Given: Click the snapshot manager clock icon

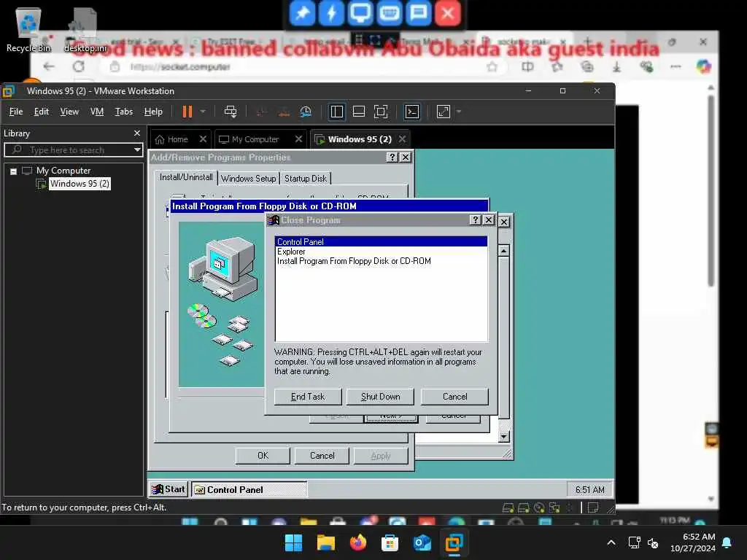Looking at the screenshot, I should [306, 112].
